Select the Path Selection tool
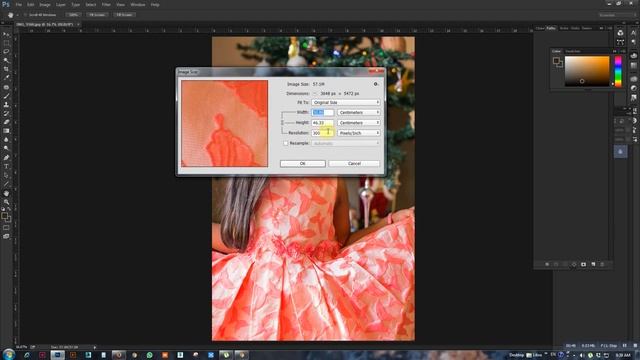Viewport: 640px width, 360px height. [x=6, y=175]
